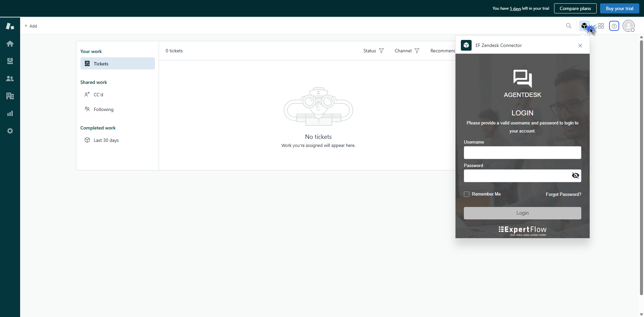Open Admin gear icon in sidebar
This screenshot has width=644, height=317.
click(10, 131)
